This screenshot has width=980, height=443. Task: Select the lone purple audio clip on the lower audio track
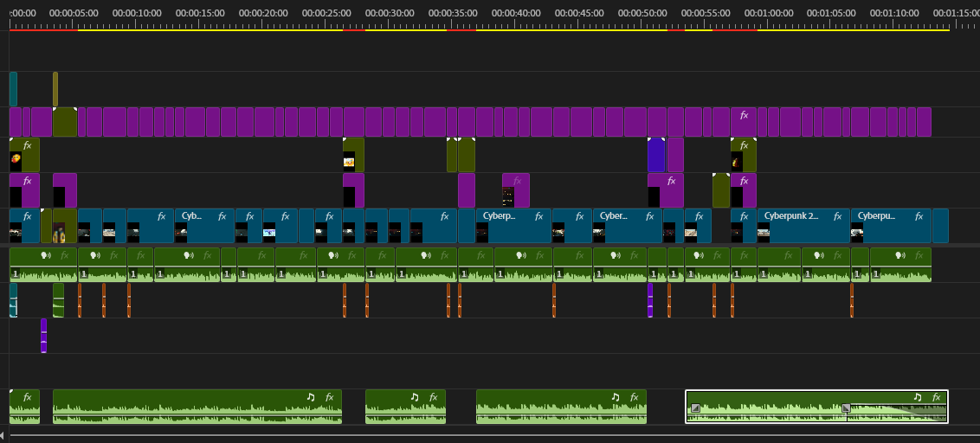click(44, 336)
